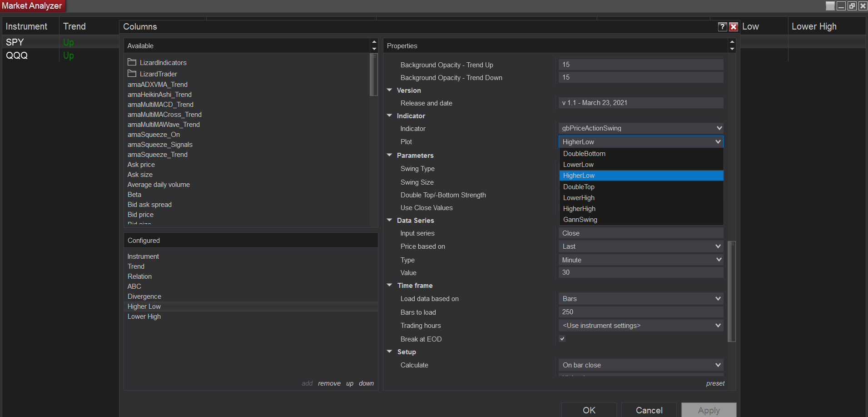Edit the Background Opacity Trend Down field
This screenshot has height=417, width=868.
(641, 77)
